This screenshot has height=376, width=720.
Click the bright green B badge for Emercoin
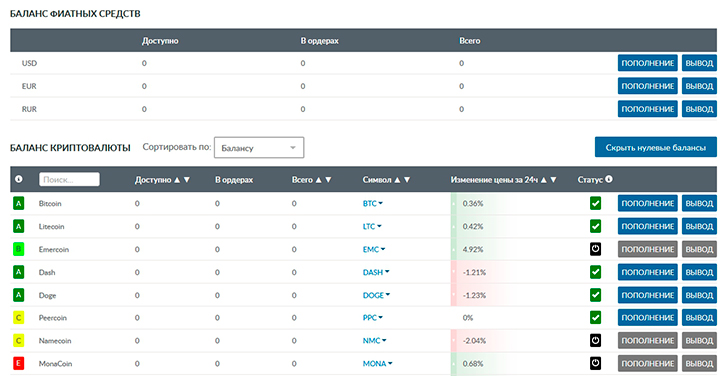point(18,249)
